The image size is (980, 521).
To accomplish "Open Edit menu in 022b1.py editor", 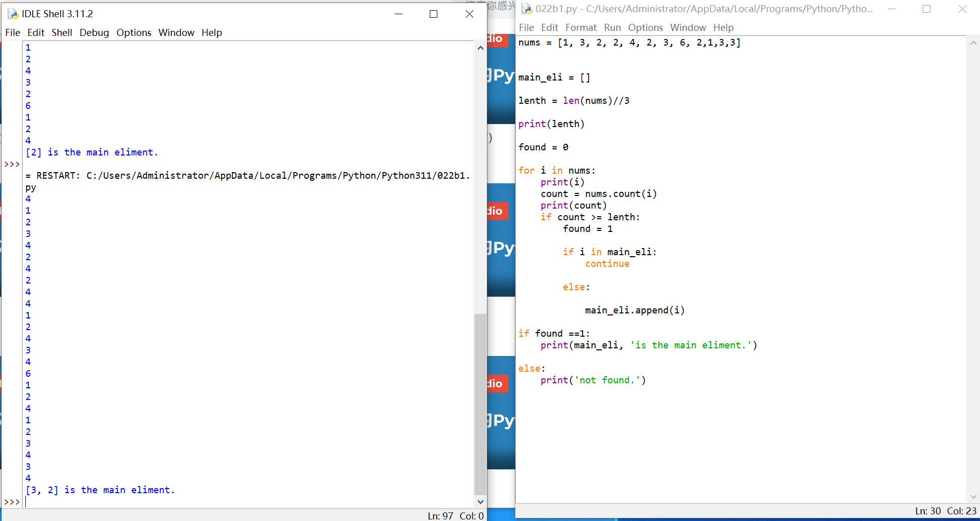I will tap(550, 27).
